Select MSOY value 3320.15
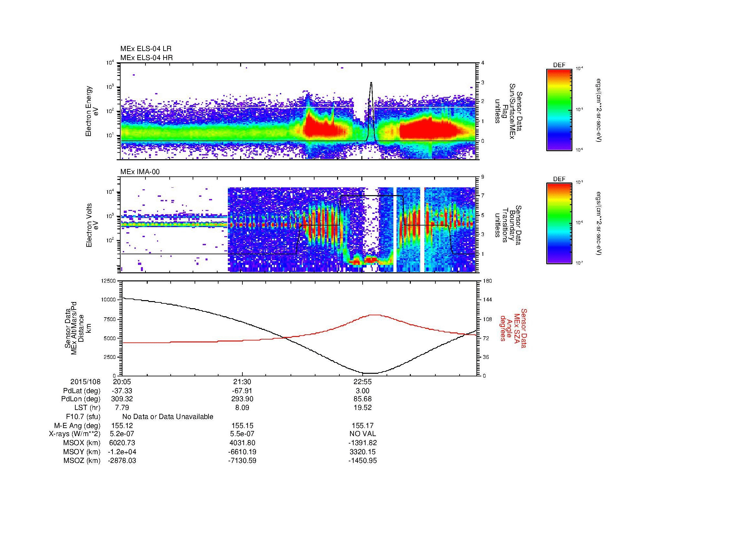 [x=363, y=452]
